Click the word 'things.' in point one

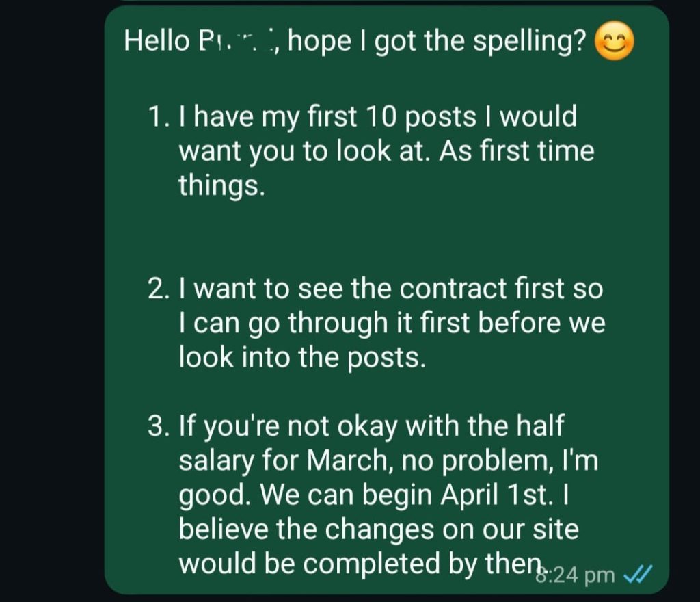tap(221, 185)
